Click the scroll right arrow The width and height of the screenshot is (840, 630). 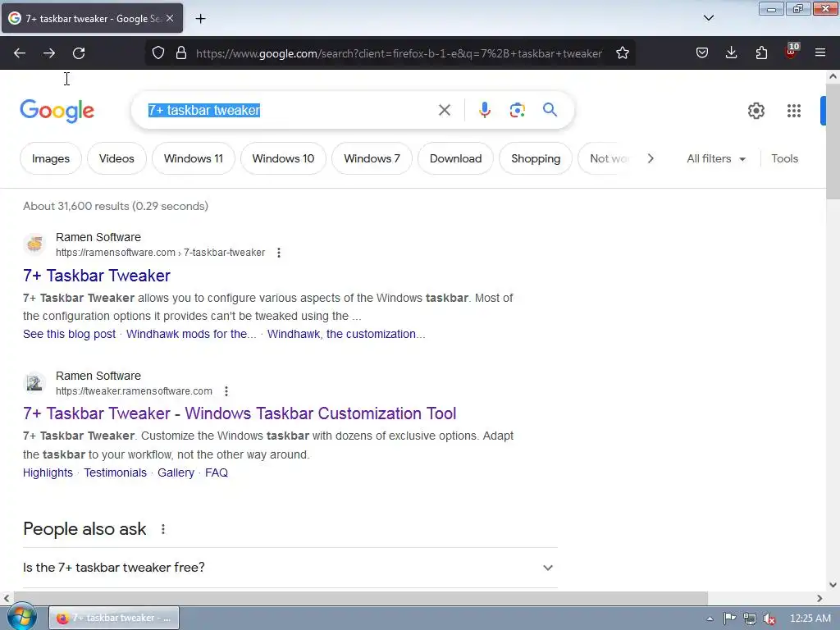click(x=819, y=598)
